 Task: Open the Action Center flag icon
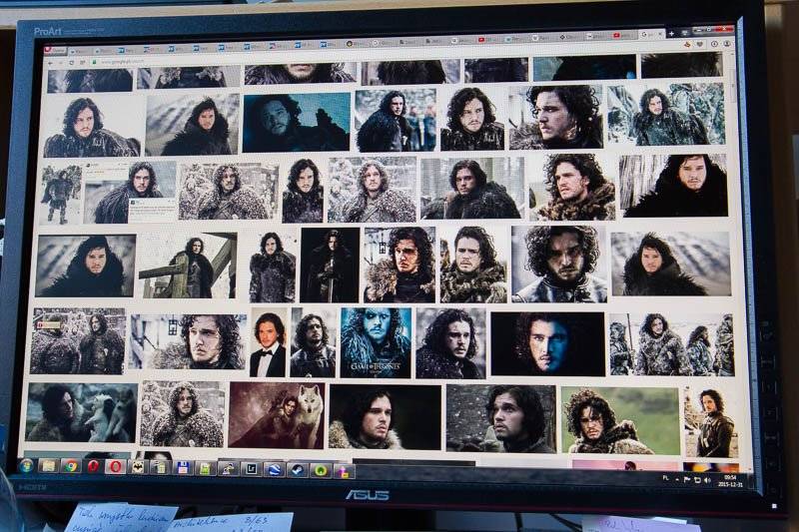[687, 479]
